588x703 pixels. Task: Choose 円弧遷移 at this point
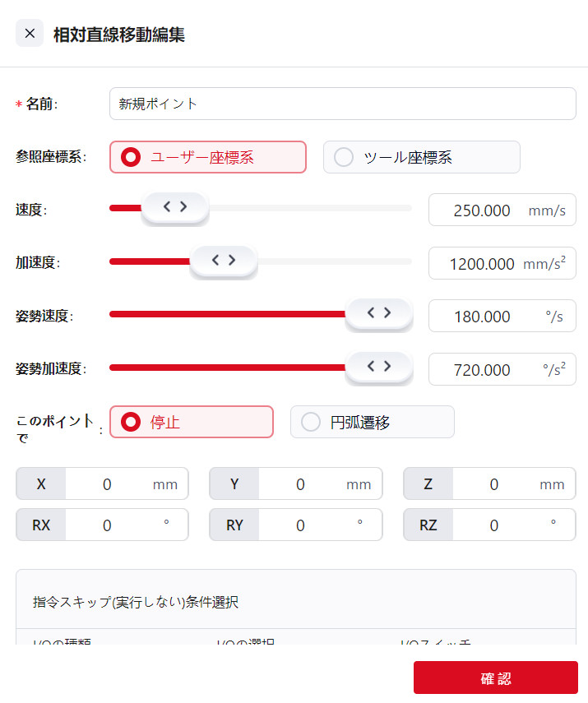point(372,422)
